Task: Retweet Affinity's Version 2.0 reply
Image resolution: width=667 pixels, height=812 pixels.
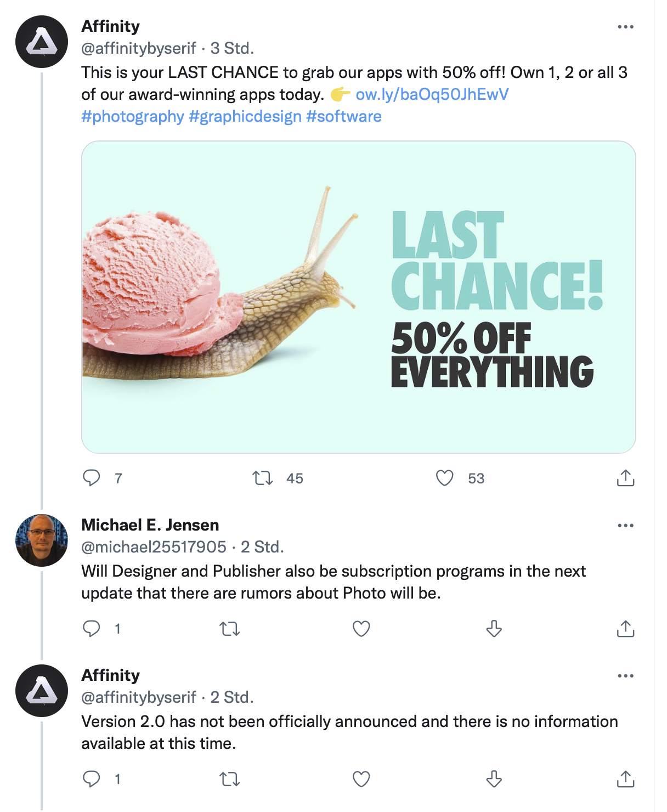Action: [230, 779]
